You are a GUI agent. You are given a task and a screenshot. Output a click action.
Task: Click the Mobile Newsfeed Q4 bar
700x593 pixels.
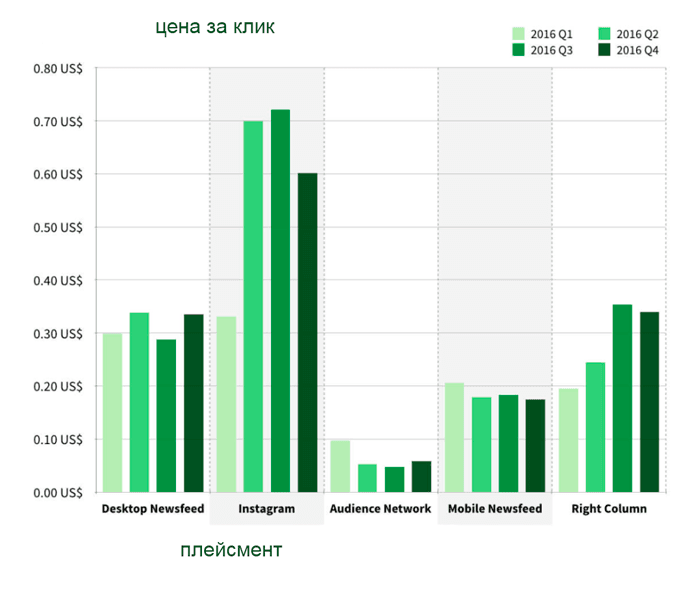click(535, 446)
